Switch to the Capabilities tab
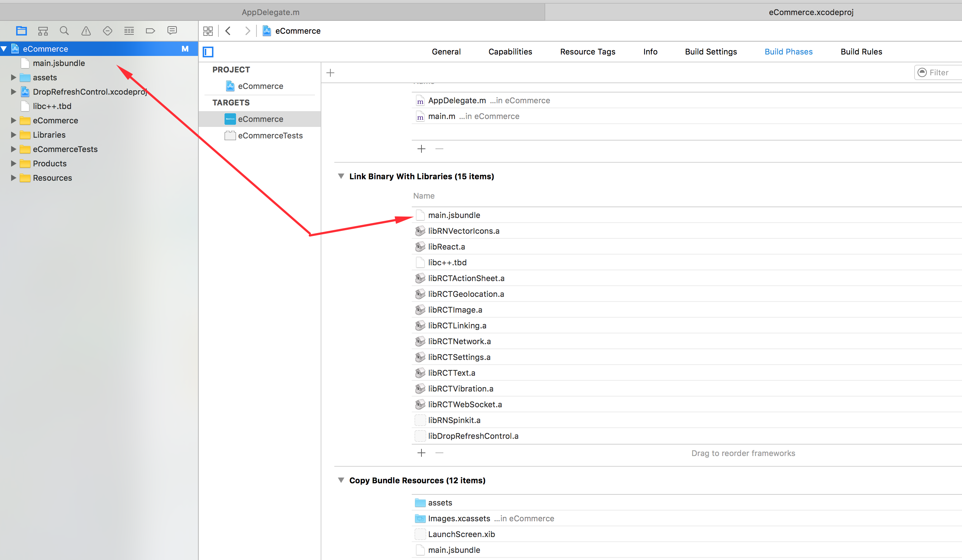Image resolution: width=962 pixels, height=560 pixels. (x=510, y=52)
